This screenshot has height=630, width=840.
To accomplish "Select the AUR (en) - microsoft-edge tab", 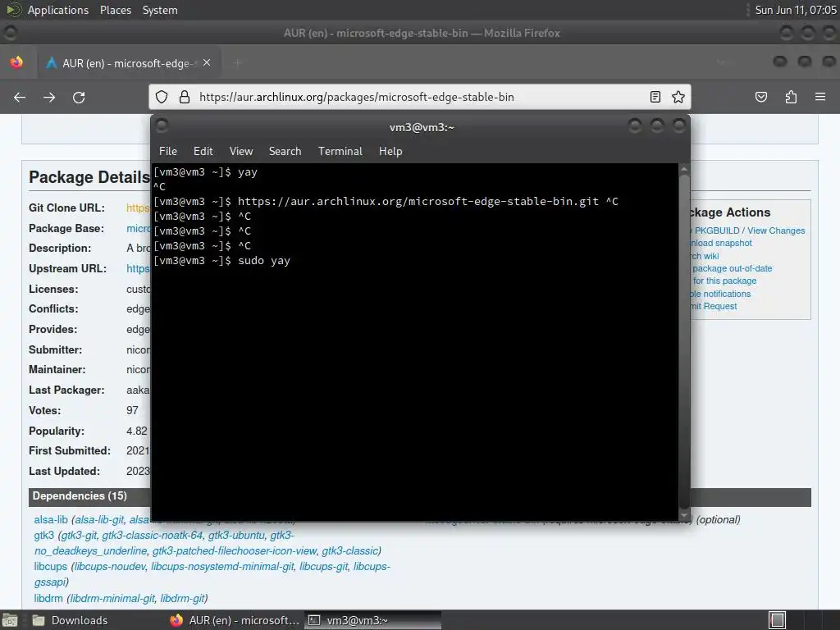I will tap(129, 63).
